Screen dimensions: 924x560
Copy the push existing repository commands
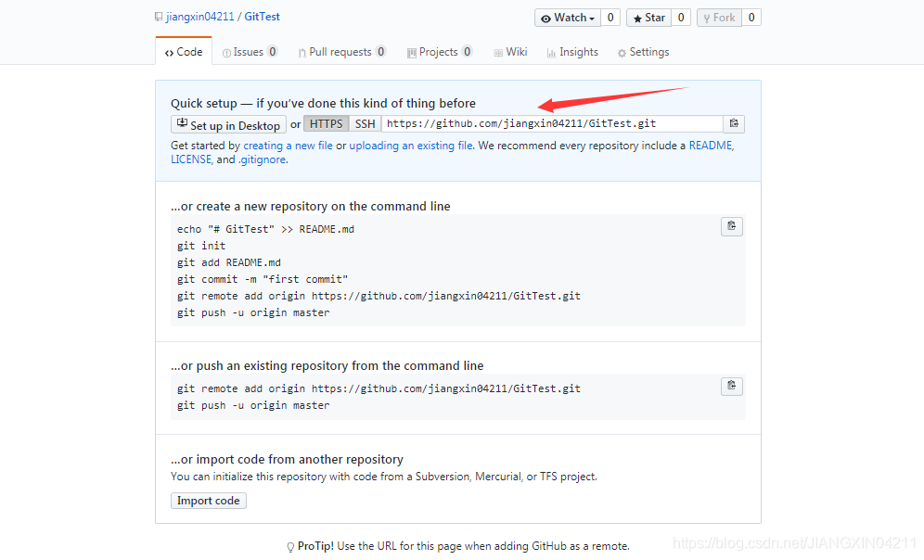click(731, 386)
